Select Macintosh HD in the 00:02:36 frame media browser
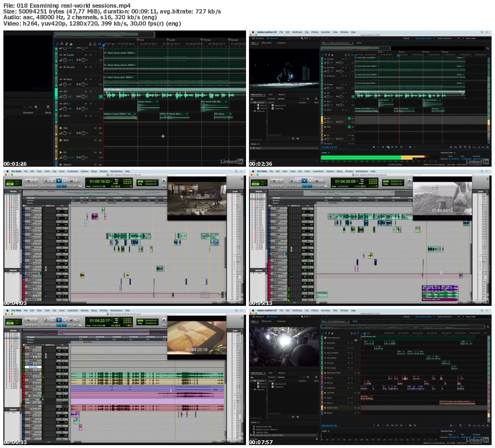Screen dimensions: 495x448 [x=280, y=105]
